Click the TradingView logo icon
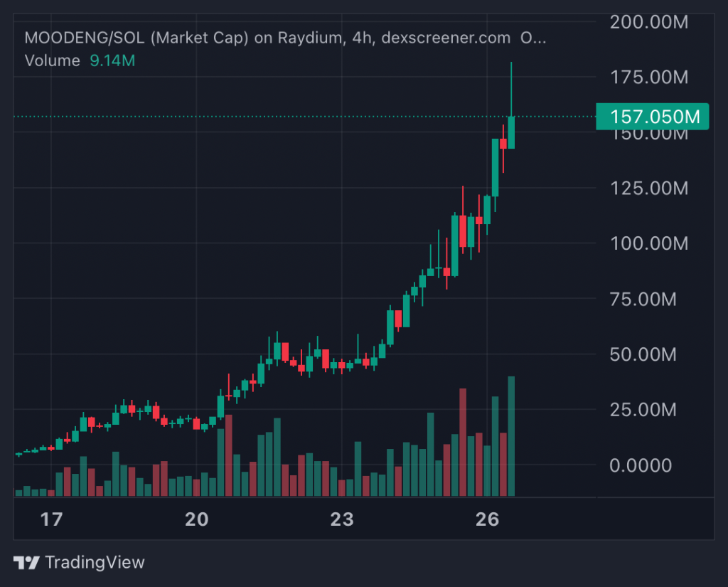The image size is (728, 587). pyautogui.click(x=26, y=562)
